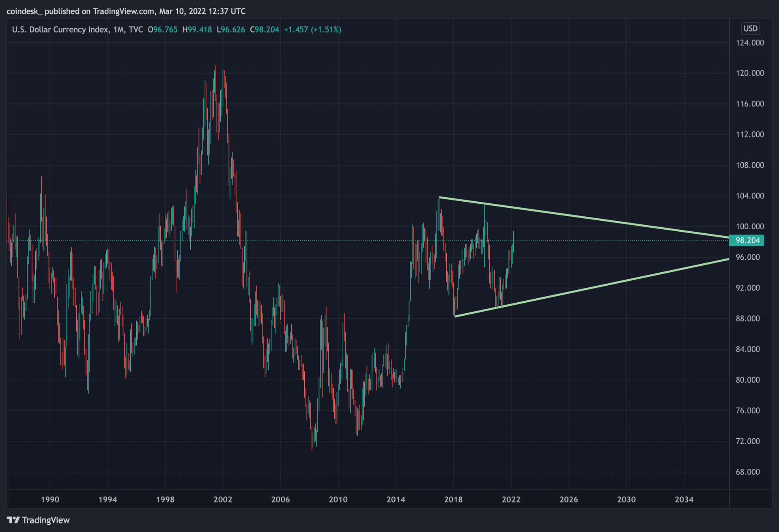
Task: Click the open value O96.765
Action: click(162, 30)
